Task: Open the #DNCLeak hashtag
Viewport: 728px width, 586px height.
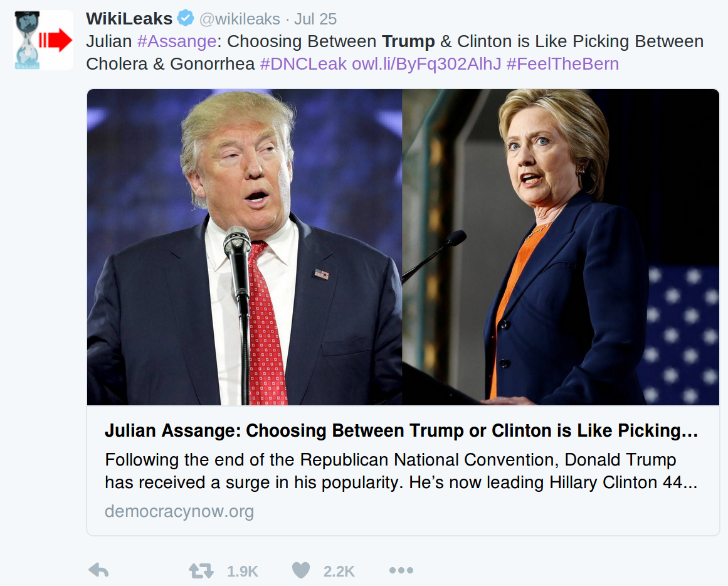Action: click(303, 63)
